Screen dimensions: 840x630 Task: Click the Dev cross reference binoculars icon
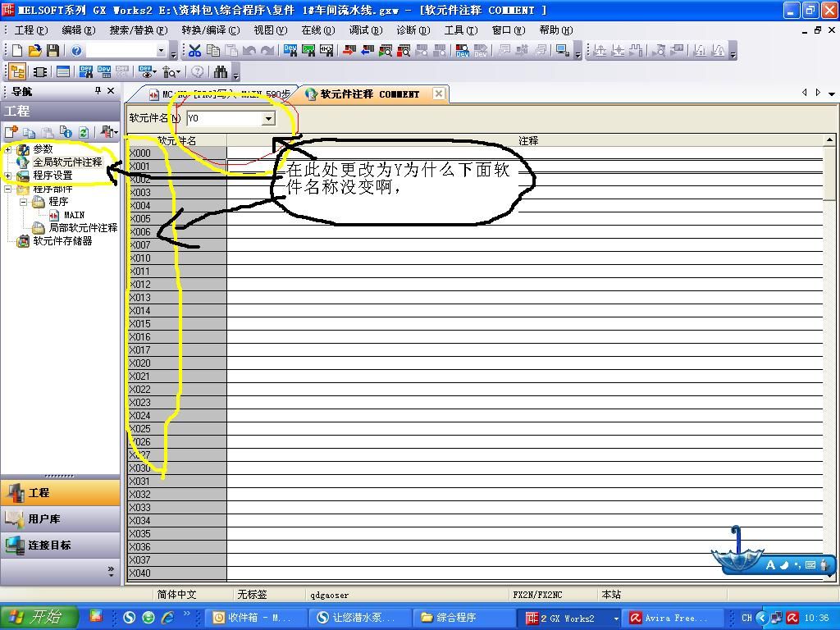coord(85,71)
